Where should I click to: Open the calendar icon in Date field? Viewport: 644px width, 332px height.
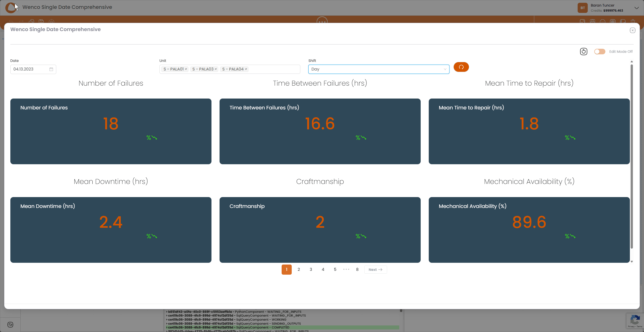(51, 69)
